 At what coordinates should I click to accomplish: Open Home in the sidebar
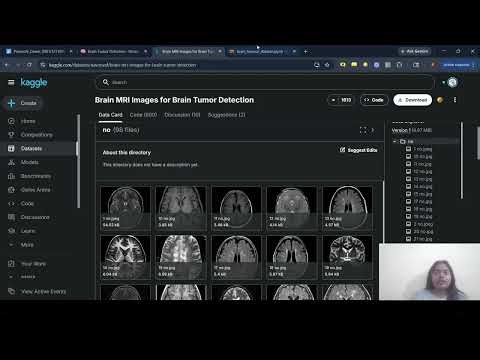(x=28, y=121)
